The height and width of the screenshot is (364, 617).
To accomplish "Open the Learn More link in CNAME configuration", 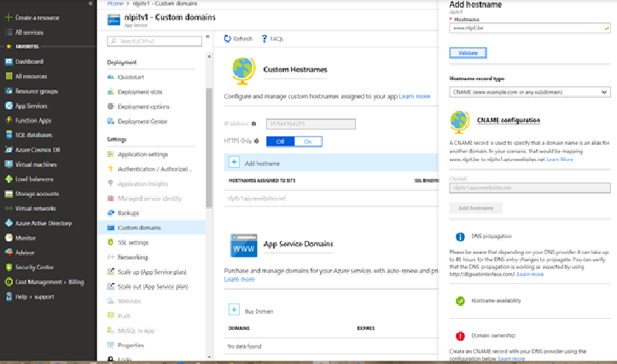I will (560, 159).
